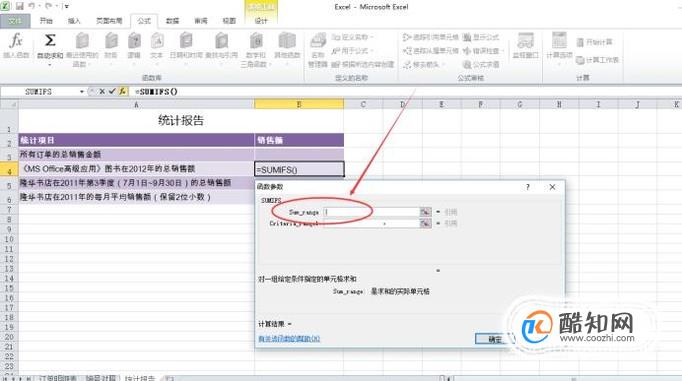The height and width of the screenshot is (381, 682).
Task: Select row 4 header
Action: click(9, 169)
